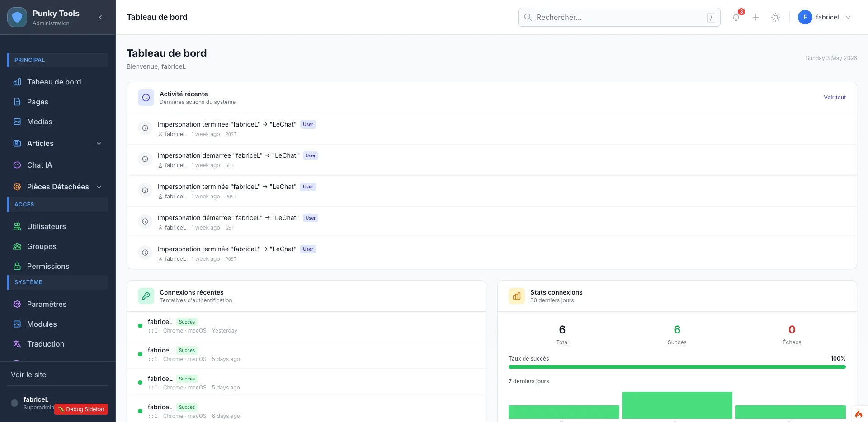Image resolution: width=868 pixels, height=422 pixels.
Task: Go to Paramètres page
Action: point(58,304)
